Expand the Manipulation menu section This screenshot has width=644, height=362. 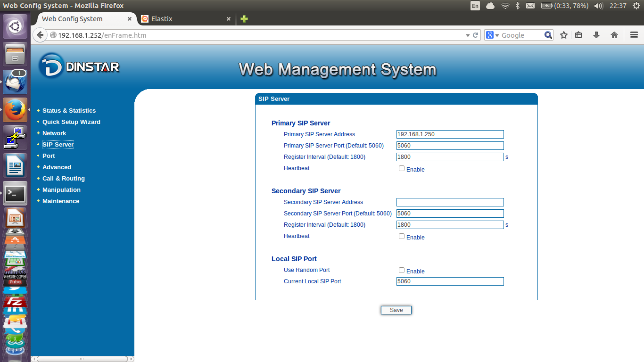tap(61, 190)
